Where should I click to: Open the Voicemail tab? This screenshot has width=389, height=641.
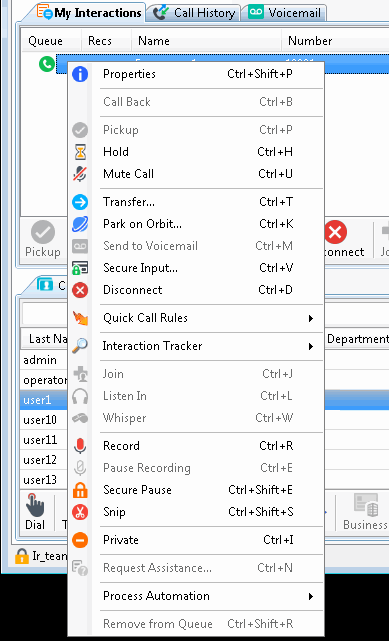(x=285, y=13)
